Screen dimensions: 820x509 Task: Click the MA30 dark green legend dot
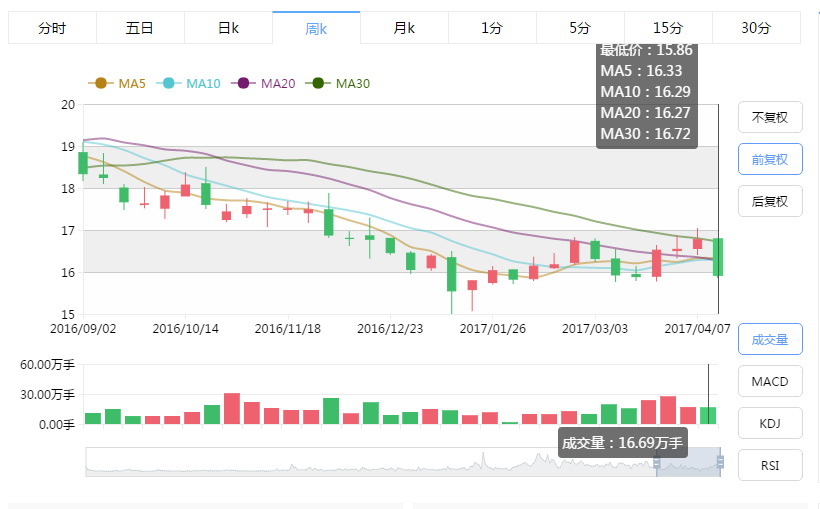click(318, 83)
